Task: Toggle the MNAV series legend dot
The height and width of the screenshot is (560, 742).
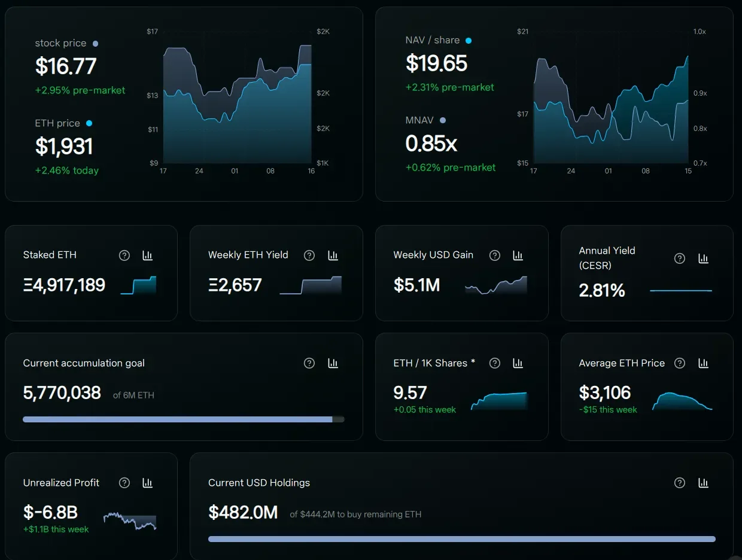Action: click(x=443, y=120)
